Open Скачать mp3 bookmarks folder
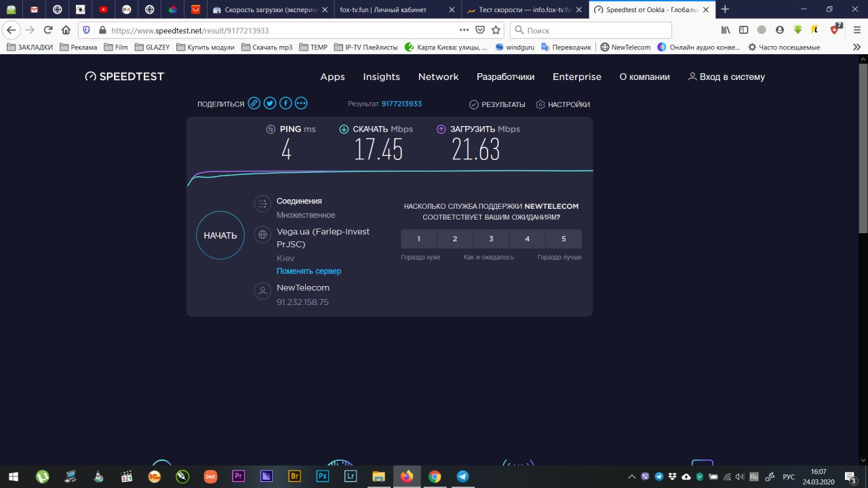Image resolution: width=868 pixels, height=488 pixels. point(267,47)
